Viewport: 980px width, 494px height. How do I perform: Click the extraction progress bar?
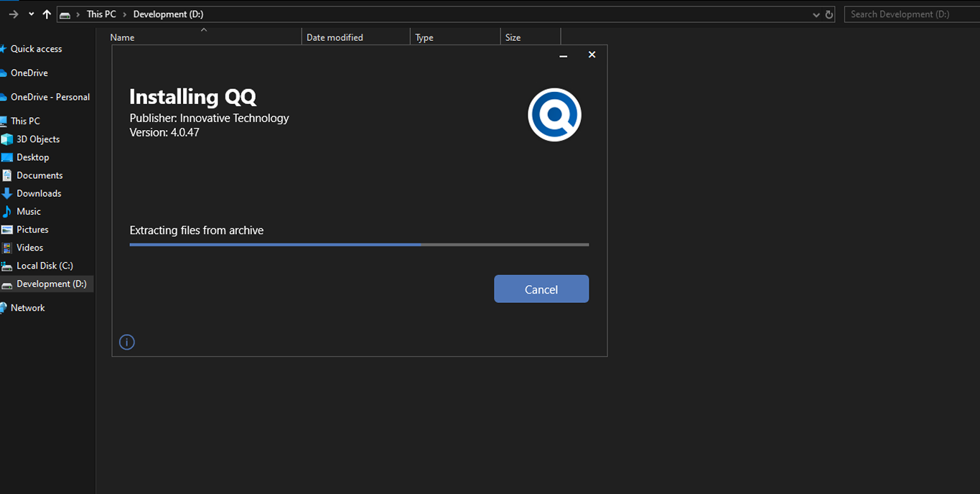359,245
